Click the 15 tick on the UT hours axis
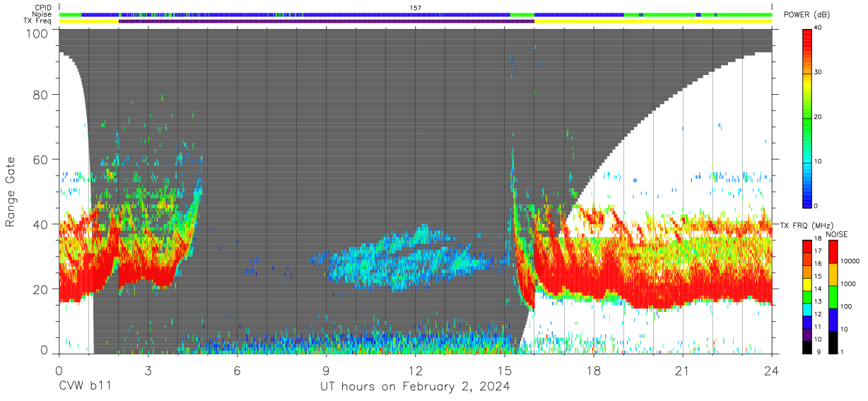Viewport: 868px width, 401px height. (505, 371)
